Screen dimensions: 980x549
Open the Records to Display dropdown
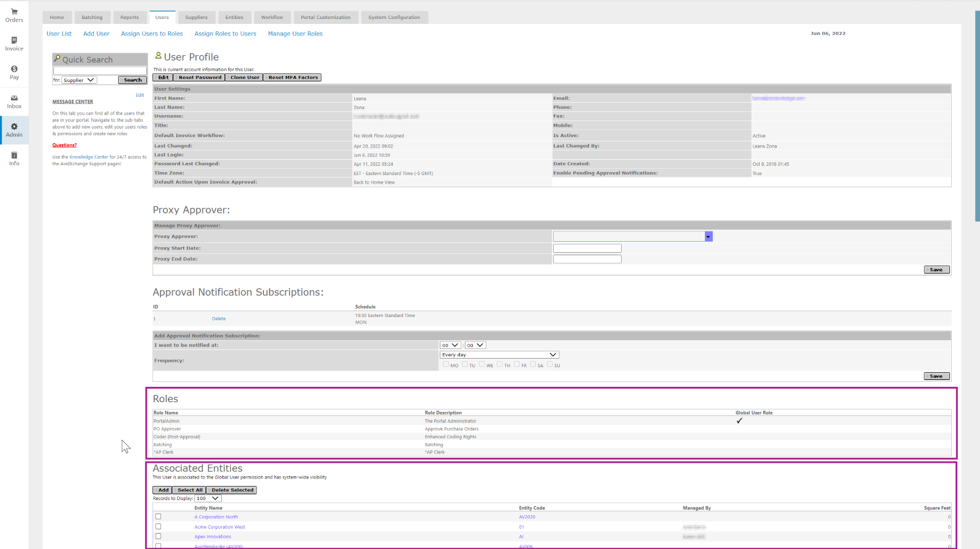tap(208, 498)
